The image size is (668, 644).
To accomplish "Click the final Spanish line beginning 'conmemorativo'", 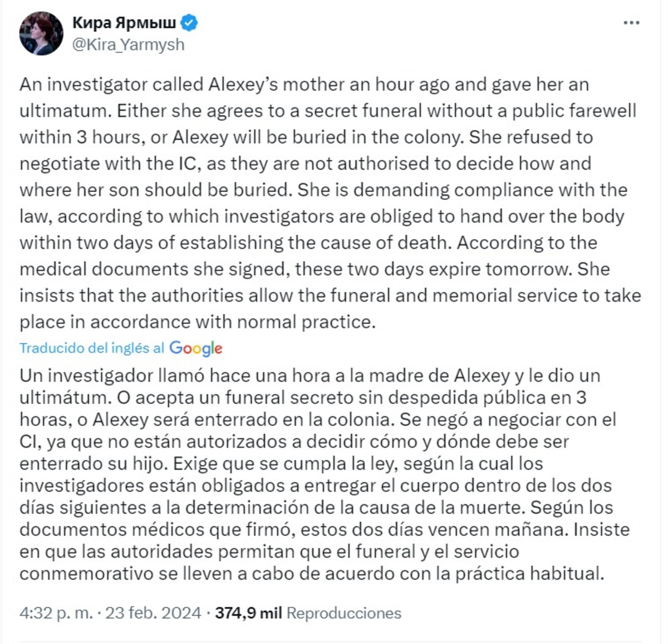I will (x=312, y=573).
